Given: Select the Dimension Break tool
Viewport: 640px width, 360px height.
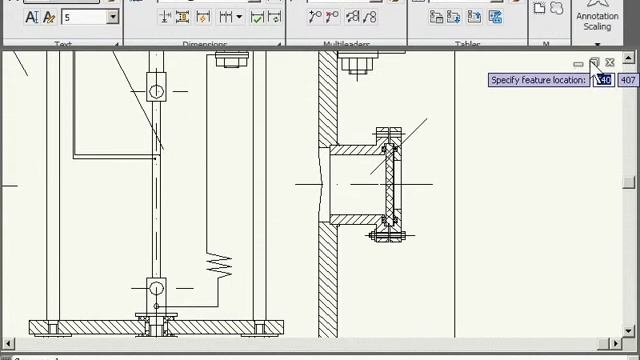Looking at the screenshot, I should point(165,17).
